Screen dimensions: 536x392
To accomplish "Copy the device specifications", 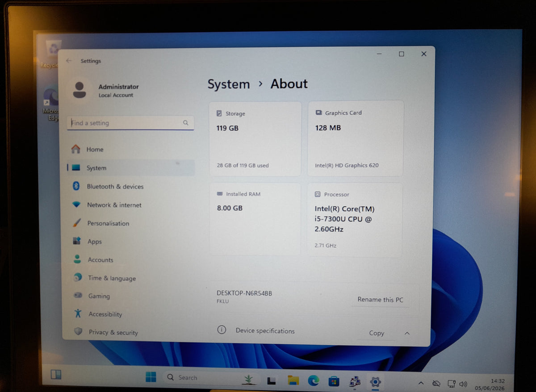I will pos(377,333).
